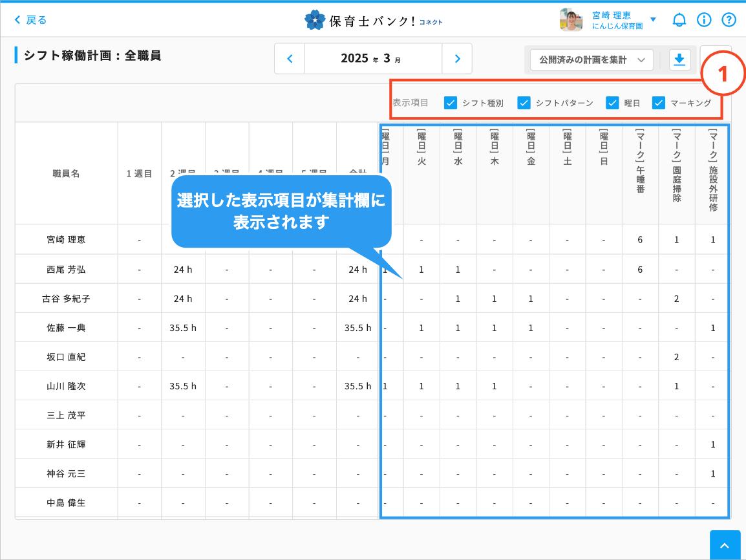Click the download icon button
746x560 pixels.
[679, 59]
